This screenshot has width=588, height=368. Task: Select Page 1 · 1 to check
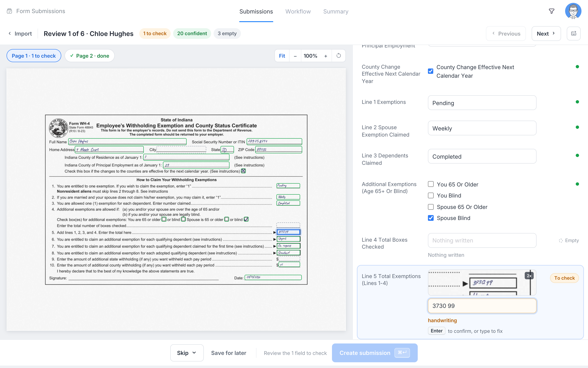coord(34,56)
